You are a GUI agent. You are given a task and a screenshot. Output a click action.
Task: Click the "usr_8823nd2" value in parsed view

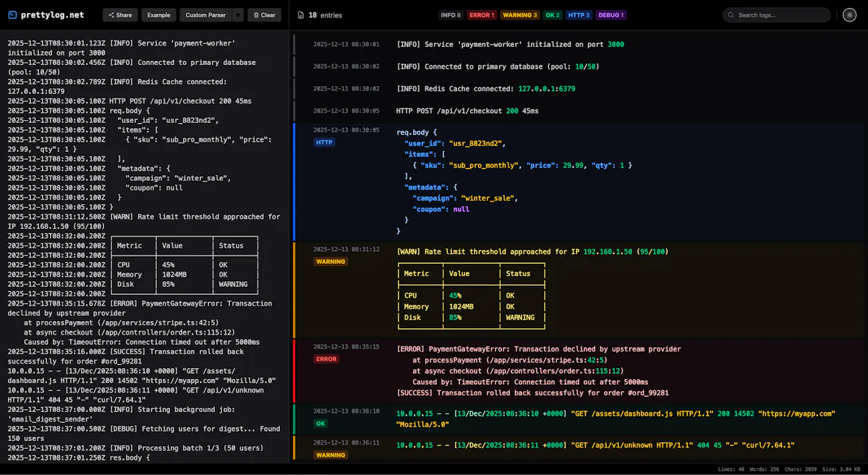tap(477, 143)
